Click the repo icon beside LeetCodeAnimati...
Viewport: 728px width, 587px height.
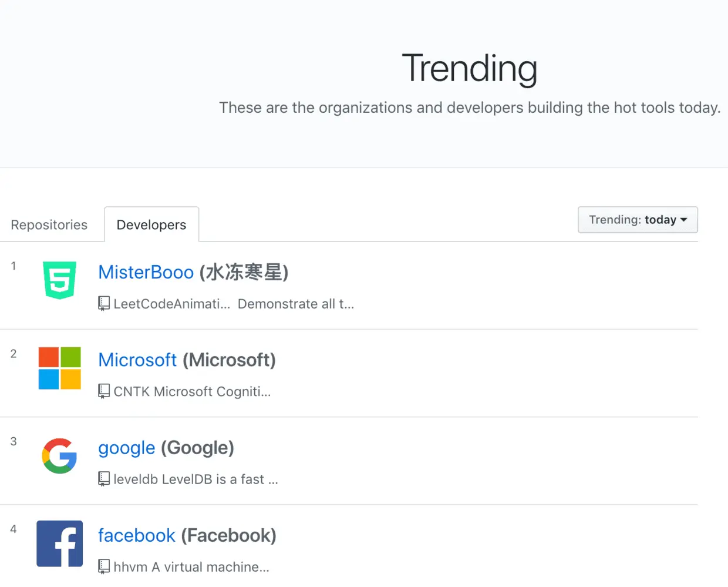[104, 304]
